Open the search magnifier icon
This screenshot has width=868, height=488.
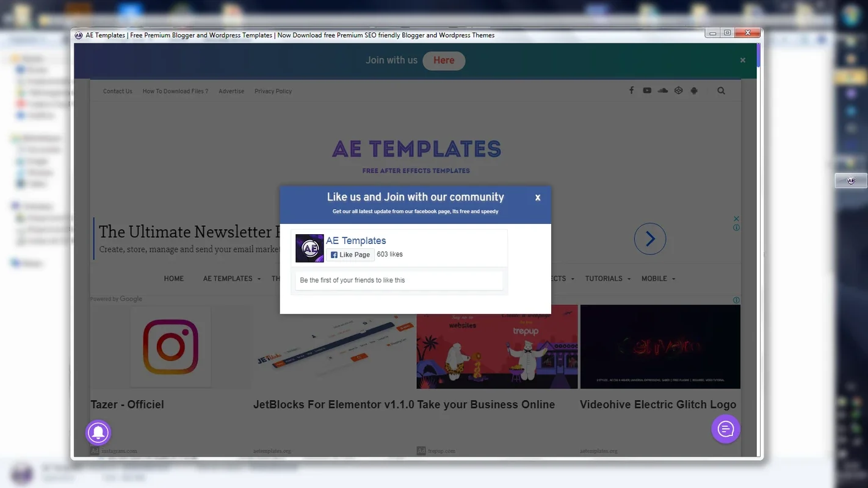(x=722, y=91)
